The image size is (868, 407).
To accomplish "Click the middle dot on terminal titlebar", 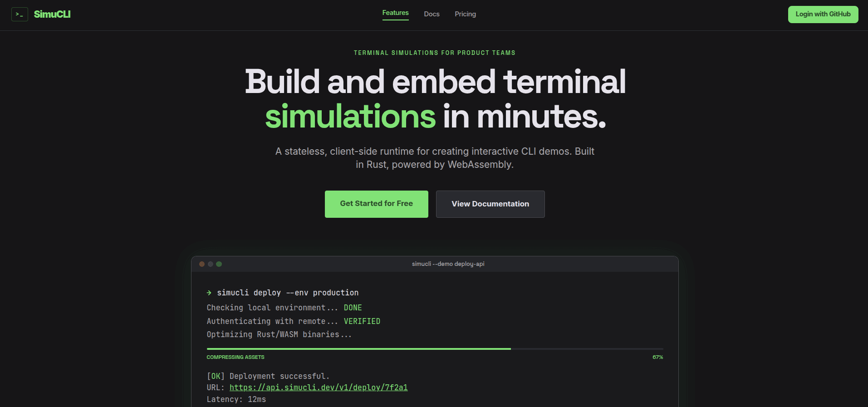I will (211, 264).
